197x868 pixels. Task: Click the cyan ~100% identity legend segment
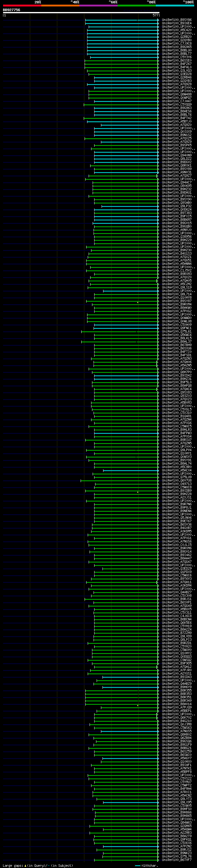point(175,6)
